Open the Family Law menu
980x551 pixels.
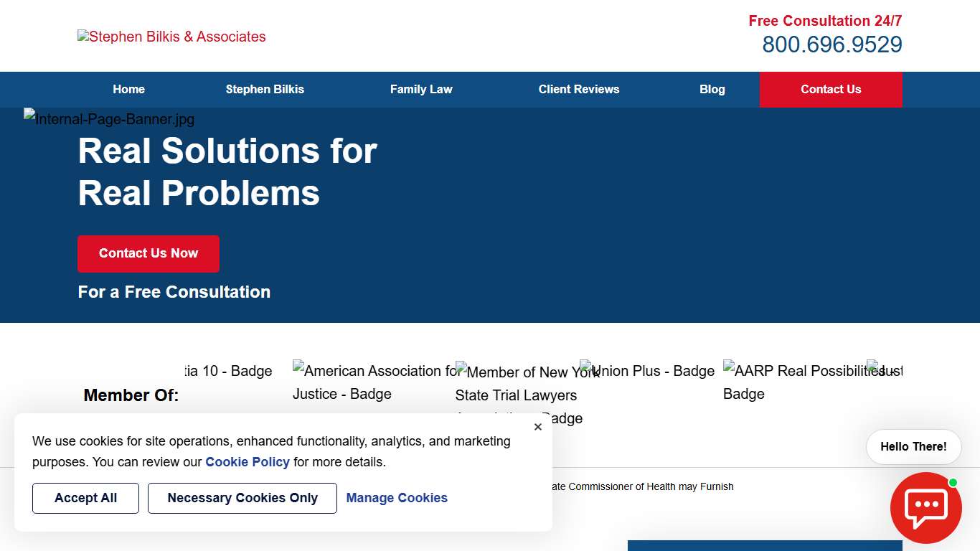421,90
